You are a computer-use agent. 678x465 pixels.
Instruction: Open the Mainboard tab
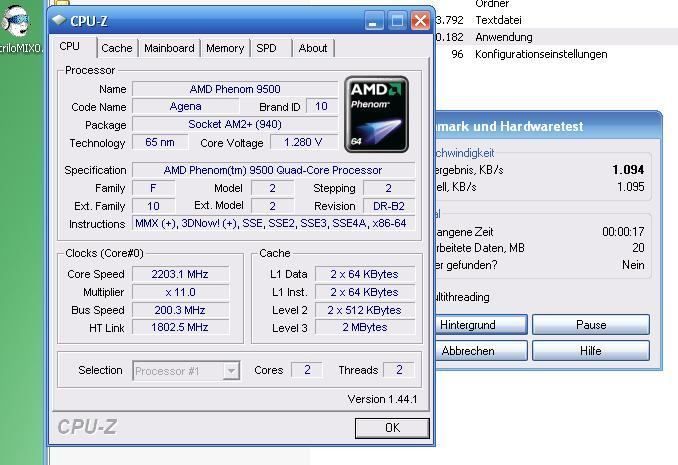169,48
